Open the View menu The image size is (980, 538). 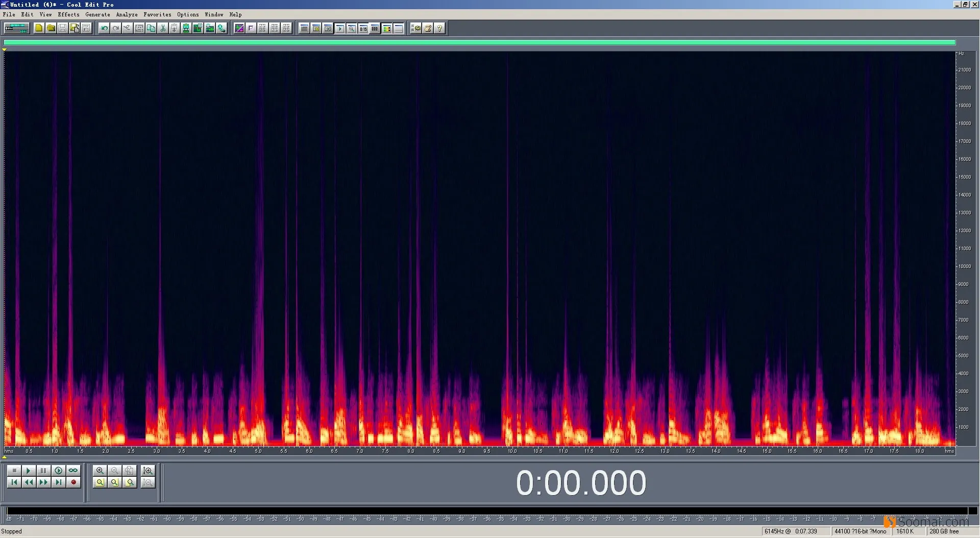pos(45,14)
